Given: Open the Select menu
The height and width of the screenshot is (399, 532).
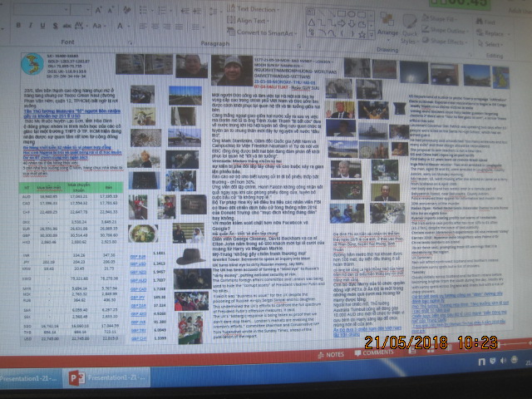Looking at the screenshot, I should click(x=490, y=44).
